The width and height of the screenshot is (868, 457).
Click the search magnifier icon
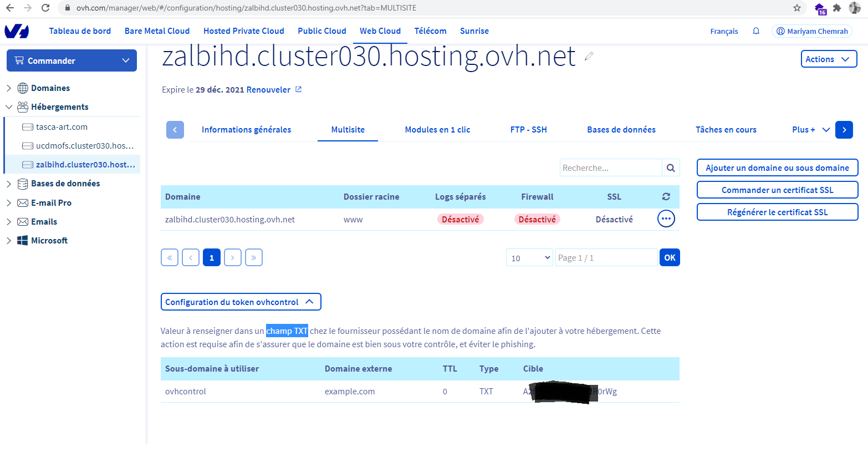(x=671, y=168)
